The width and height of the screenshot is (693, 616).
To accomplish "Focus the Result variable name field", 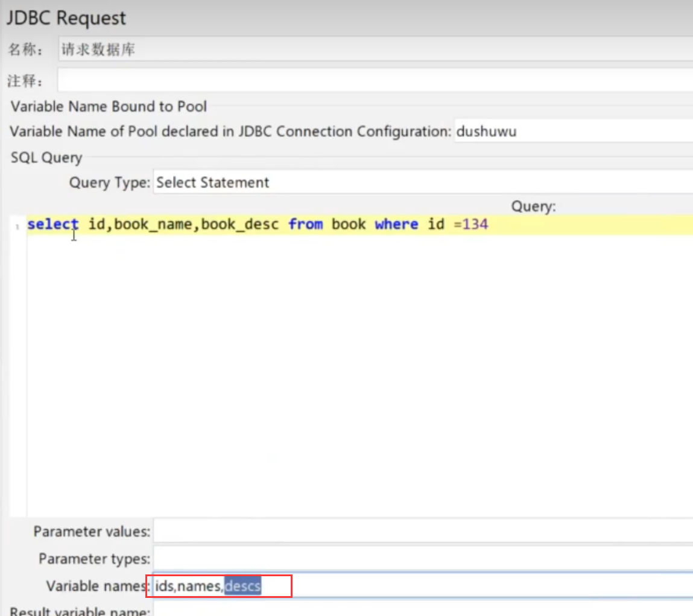I will coord(422,611).
